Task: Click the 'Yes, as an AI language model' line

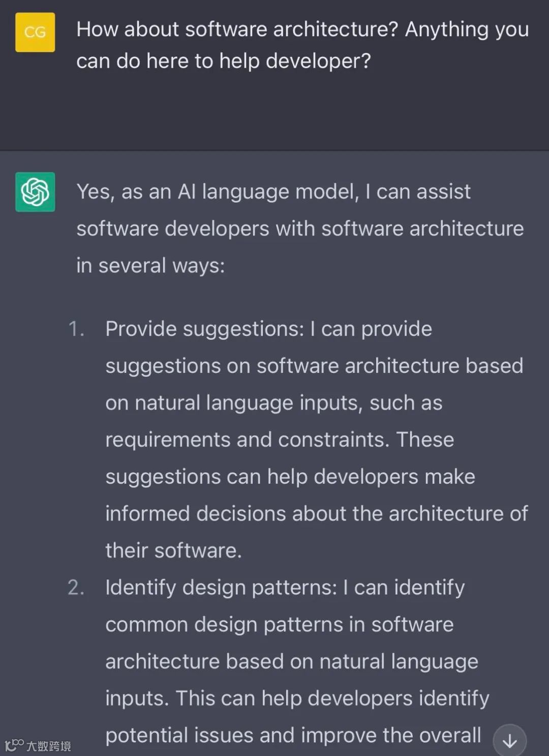Action: 273,192
